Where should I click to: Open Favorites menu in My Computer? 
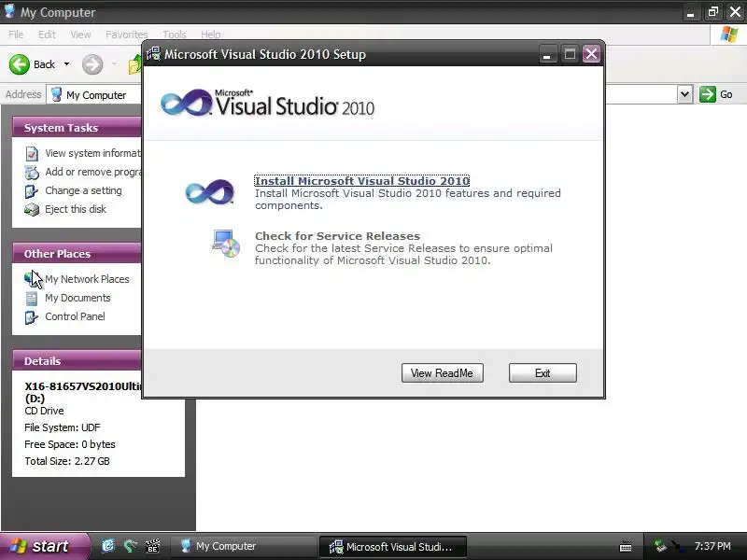[127, 35]
